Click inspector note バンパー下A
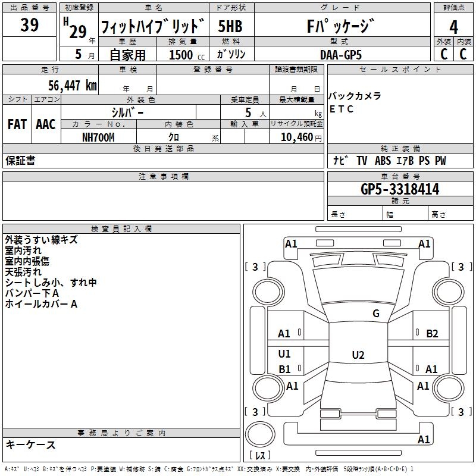This screenshot has height=476, width=476. click(32, 293)
